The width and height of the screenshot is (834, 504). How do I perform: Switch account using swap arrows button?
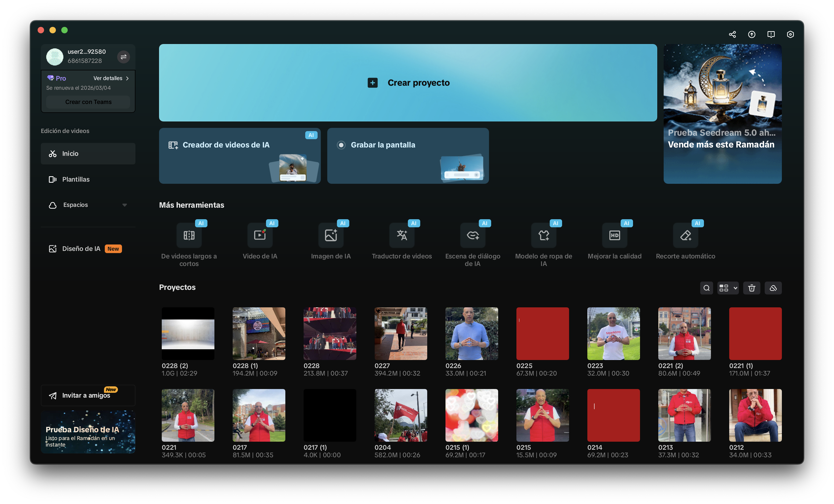pyautogui.click(x=124, y=57)
